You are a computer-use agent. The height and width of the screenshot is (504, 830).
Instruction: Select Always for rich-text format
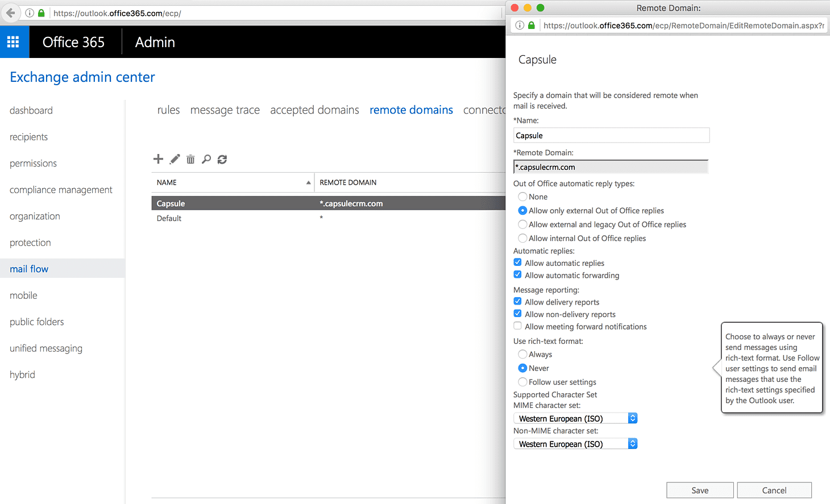[x=522, y=354]
